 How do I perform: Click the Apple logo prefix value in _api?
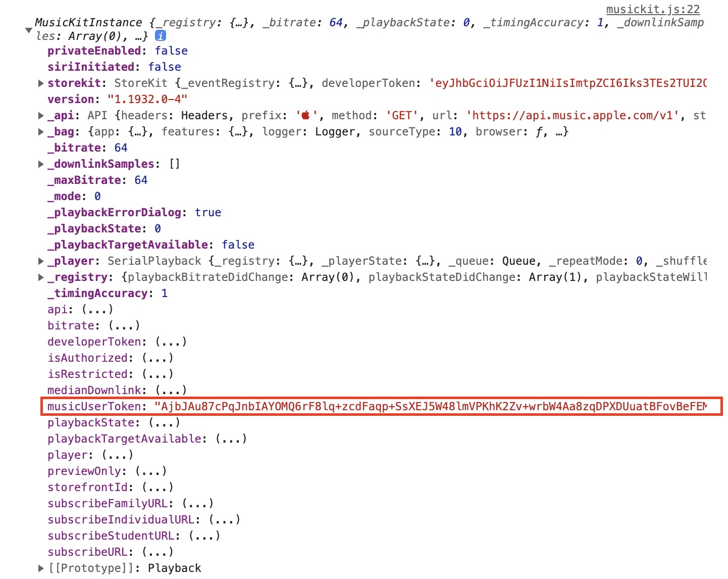pos(305,115)
